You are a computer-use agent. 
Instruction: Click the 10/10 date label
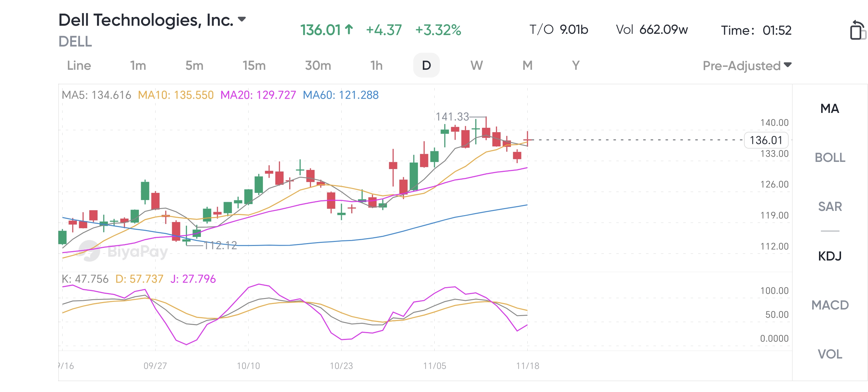pos(248,366)
